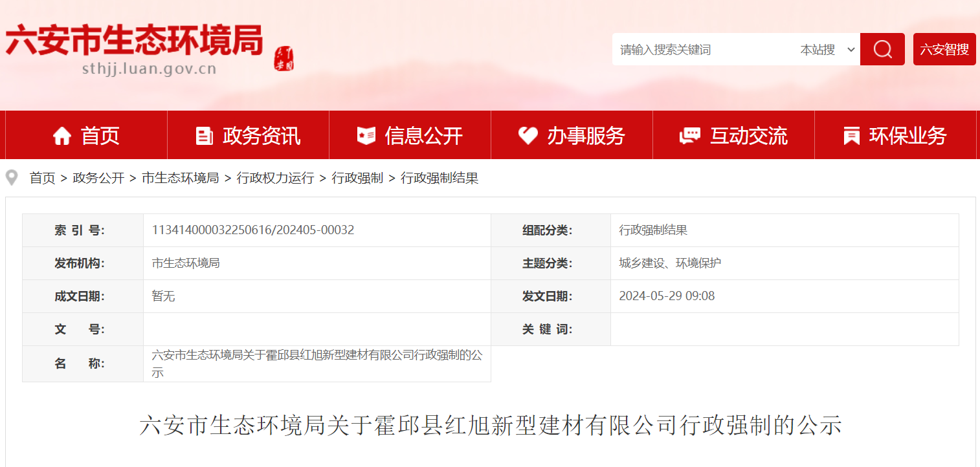
Task: Open the 环保业务 navigation menu
Action: click(896, 135)
